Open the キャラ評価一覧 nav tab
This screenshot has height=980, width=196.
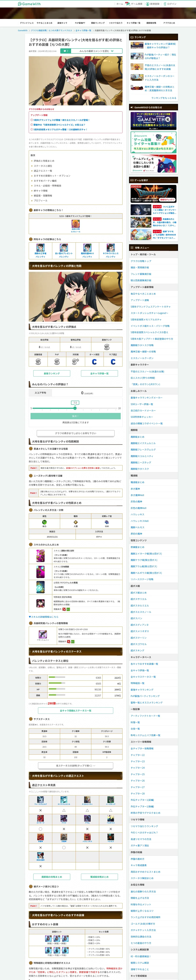133,23
